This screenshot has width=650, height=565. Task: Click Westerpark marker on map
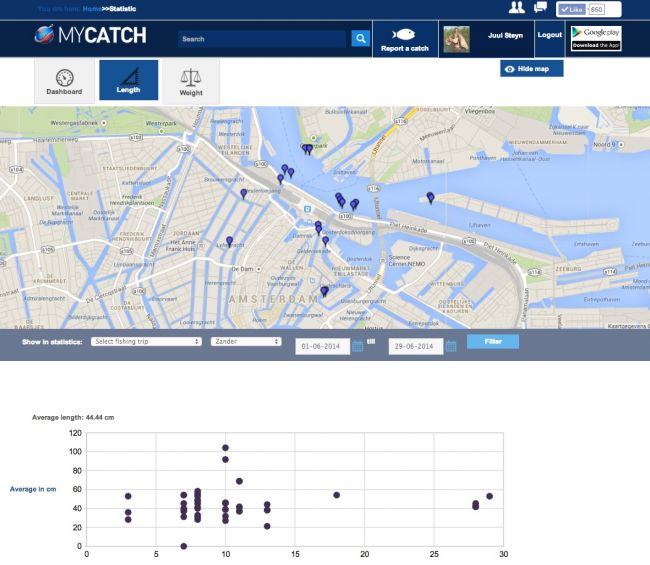(162, 131)
